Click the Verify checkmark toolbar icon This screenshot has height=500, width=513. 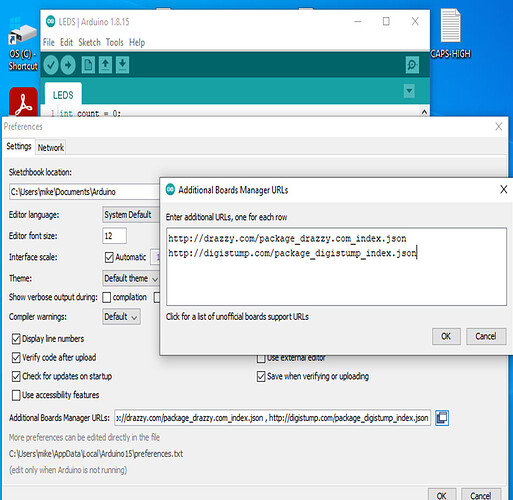51,65
